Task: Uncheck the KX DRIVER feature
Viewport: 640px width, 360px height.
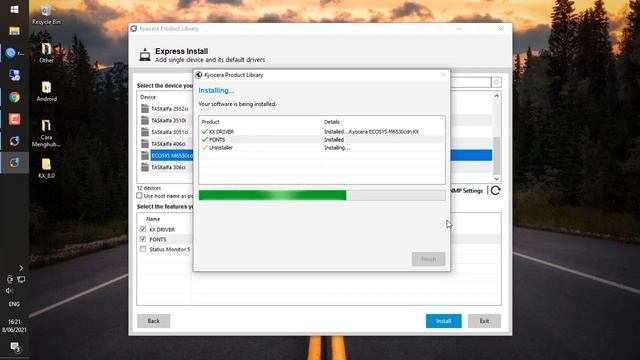Action: [x=143, y=229]
